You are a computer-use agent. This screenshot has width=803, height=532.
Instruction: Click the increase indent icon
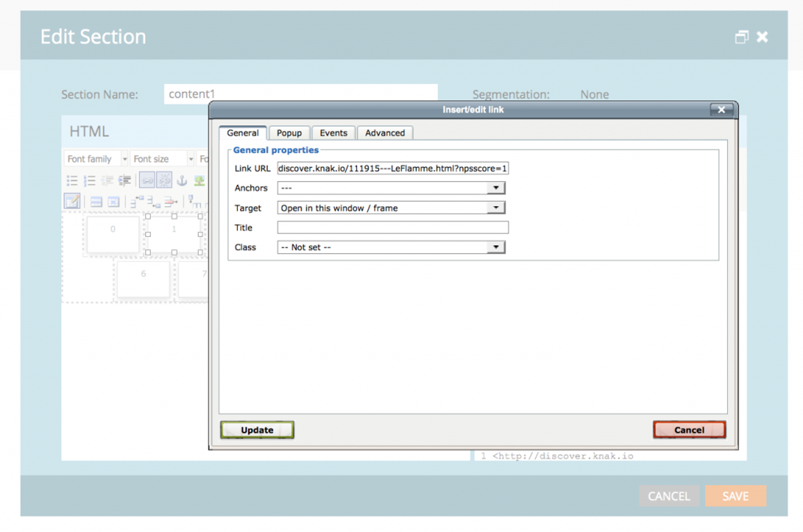click(125, 181)
